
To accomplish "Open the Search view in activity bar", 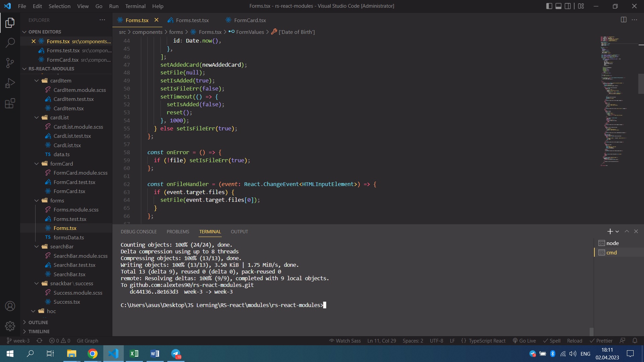I will coord(10,43).
